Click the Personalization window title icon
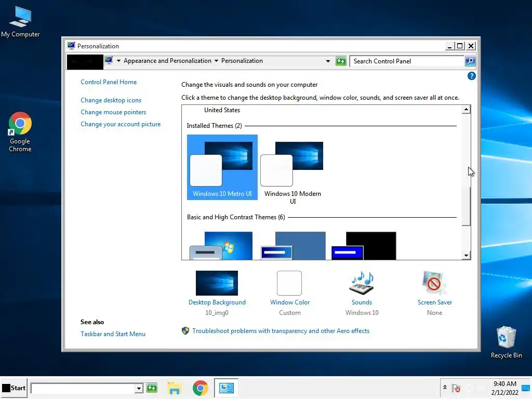Image resolution: width=532 pixels, height=399 pixels. [x=71, y=46]
